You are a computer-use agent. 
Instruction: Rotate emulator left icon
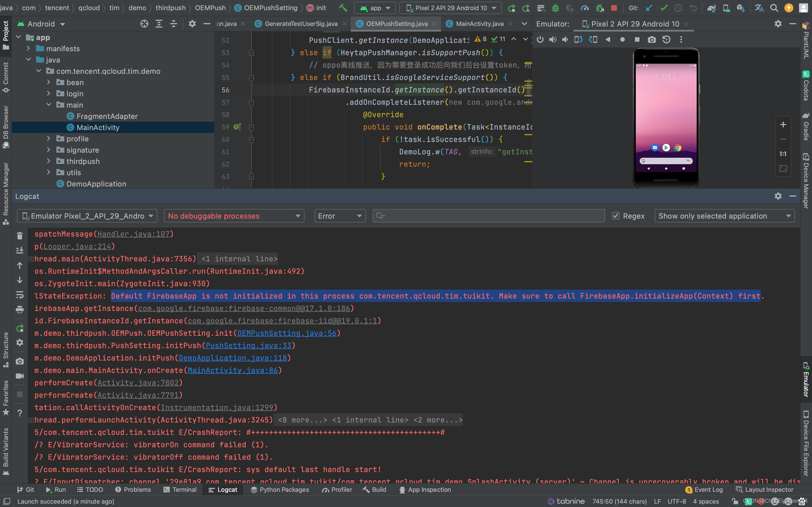(x=578, y=39)
